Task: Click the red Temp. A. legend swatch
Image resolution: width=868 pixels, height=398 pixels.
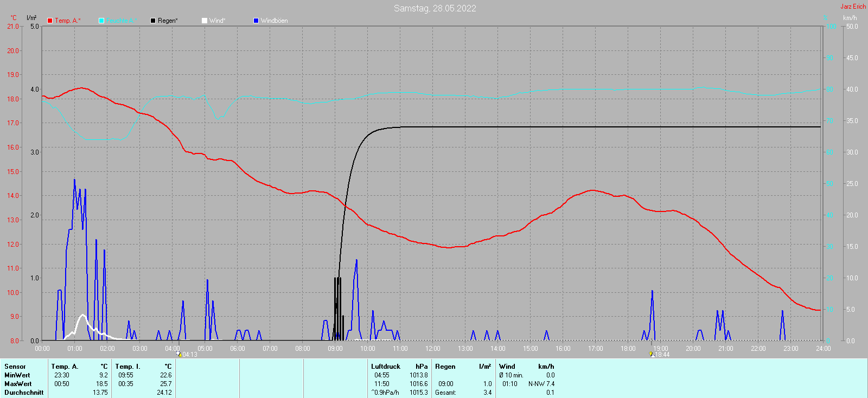Action: point(50,21)
